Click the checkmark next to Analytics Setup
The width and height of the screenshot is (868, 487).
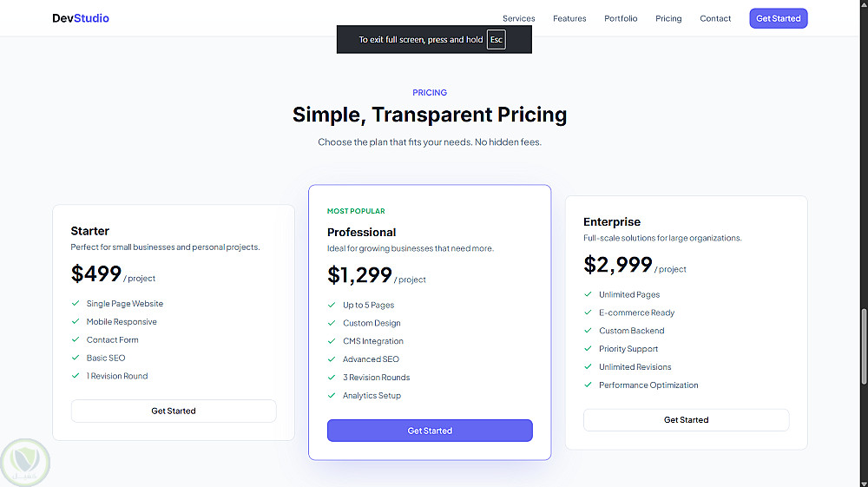pos(332,396)
